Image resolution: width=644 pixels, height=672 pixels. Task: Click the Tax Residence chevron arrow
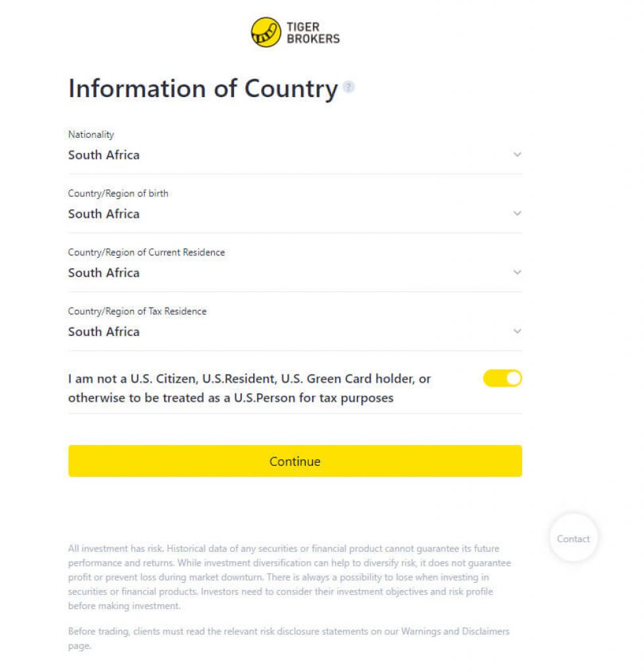[x=517, y=331]
